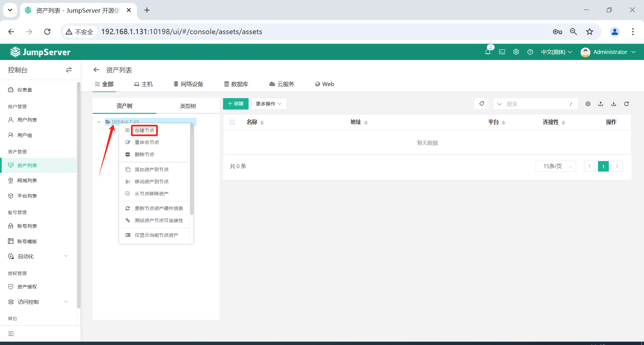
Task: Open table column settings gear icon
Action: click(588, 104)
